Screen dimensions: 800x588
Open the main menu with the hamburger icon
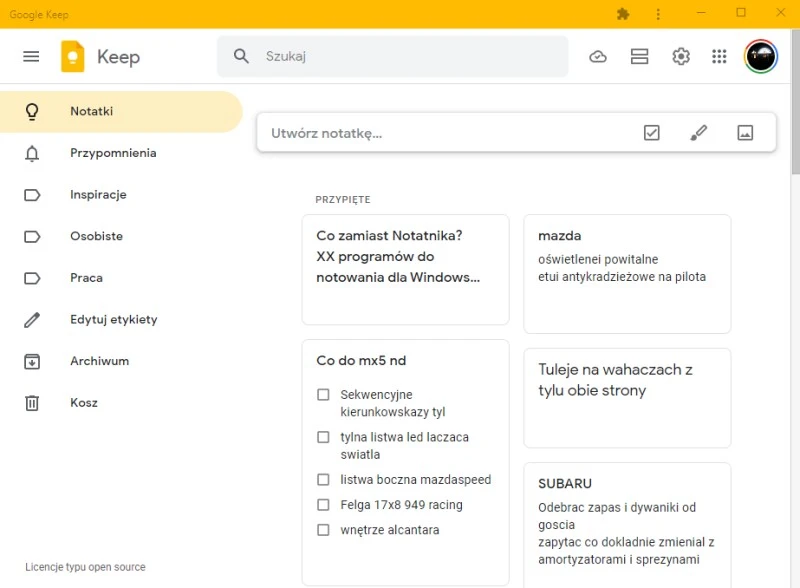[31, 56]
